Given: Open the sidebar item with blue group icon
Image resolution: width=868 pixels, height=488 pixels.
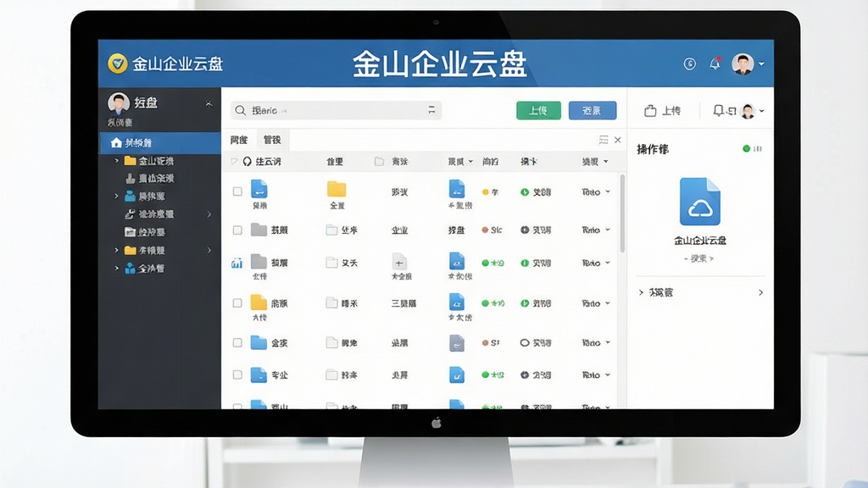Looking at the screenshot, I should click(144, 269).
